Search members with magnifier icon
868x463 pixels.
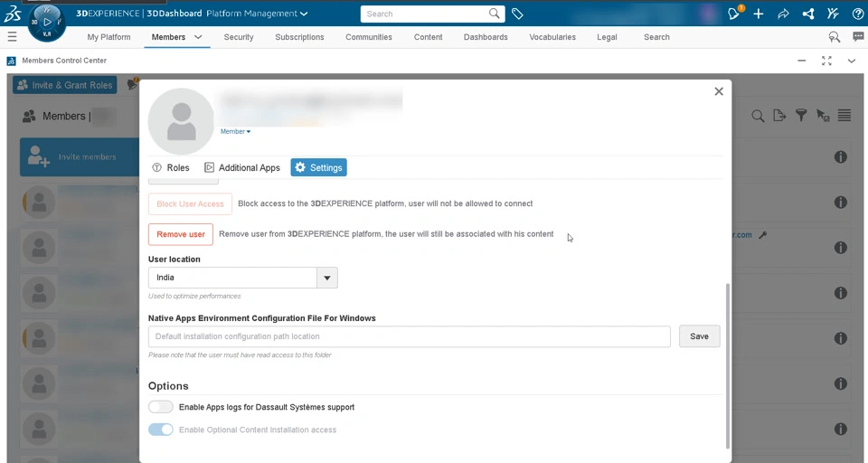coord(758,116)
